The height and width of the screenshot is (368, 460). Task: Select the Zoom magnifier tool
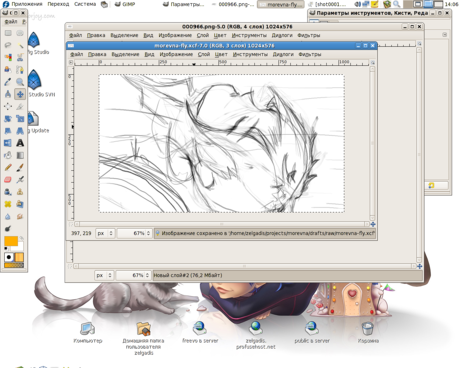point(20,82)
